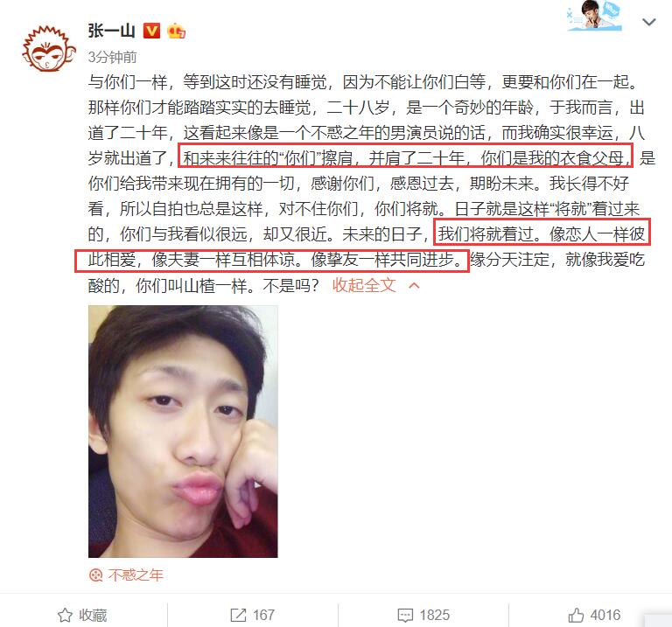The width and height of the screenshot is (672, 627).
Task: Open the monkey avatar profile picture
Action: click(49, 49)
